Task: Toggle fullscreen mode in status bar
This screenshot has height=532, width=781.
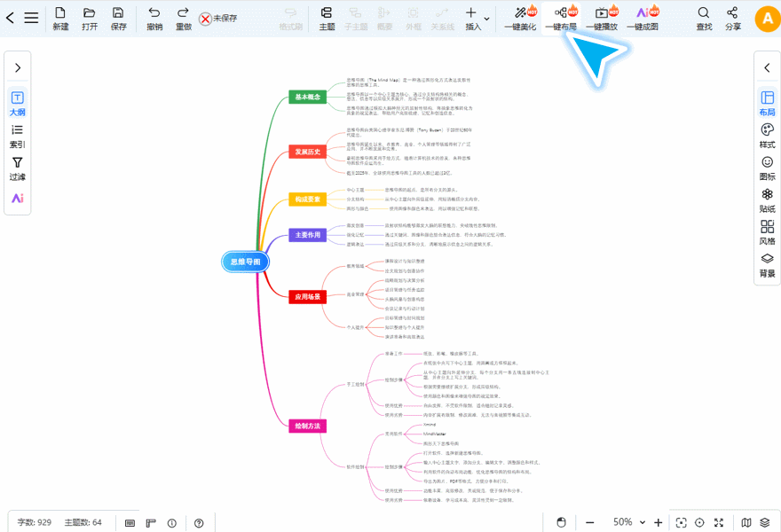Action: point(719,522)
